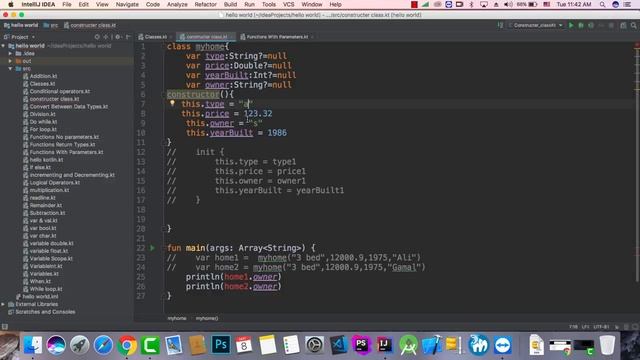Open Photoshop from the dock
This screenshot has width=640, height=360.
(221, 345)
